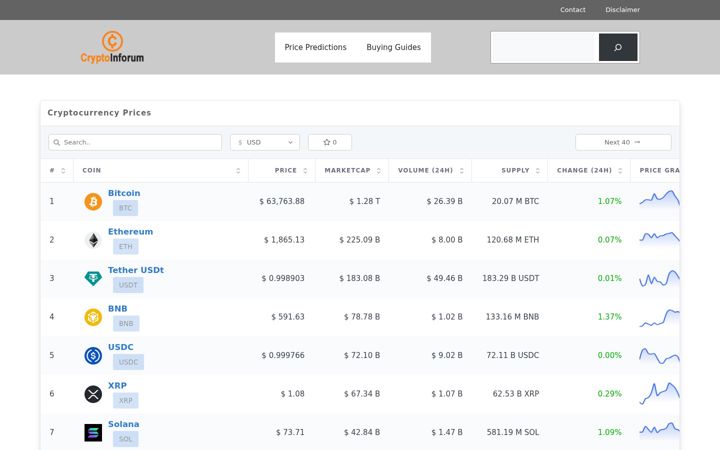
Task: Click the coin table Search field
Action: pyautogui.click(x=135, y=142)
